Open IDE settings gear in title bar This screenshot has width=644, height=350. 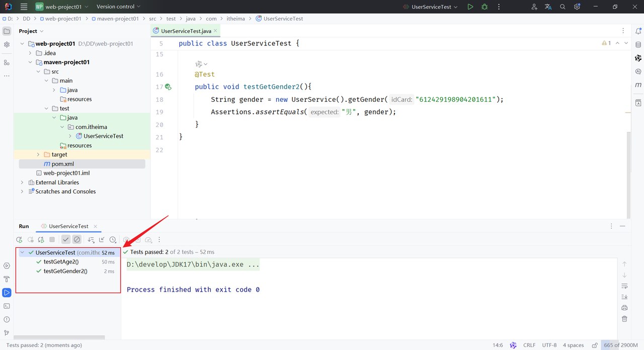pos(577,7)
